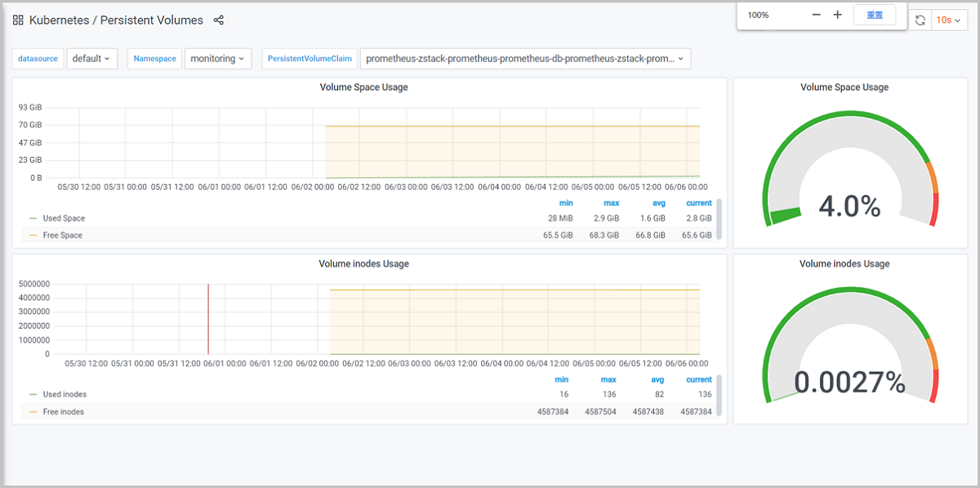
Task: Sort inodes legend by max column
Action: (x=610, y=379)
